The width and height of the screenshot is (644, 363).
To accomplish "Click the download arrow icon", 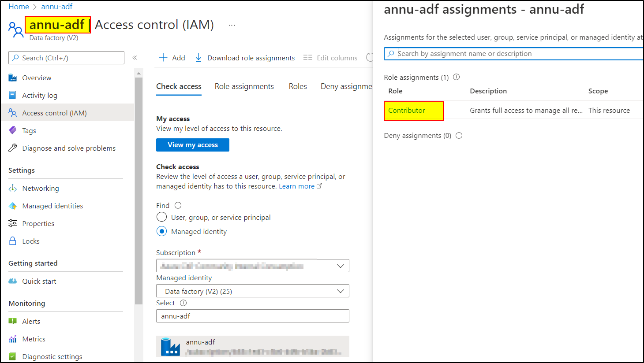I will click(198, 58).
